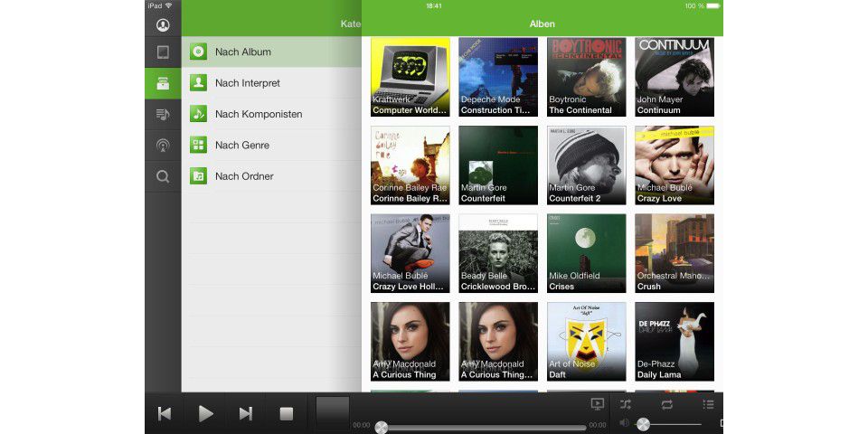Select Nach Interpret category
The width and height of the screenshot is (868, 434).
pos(271,83)
